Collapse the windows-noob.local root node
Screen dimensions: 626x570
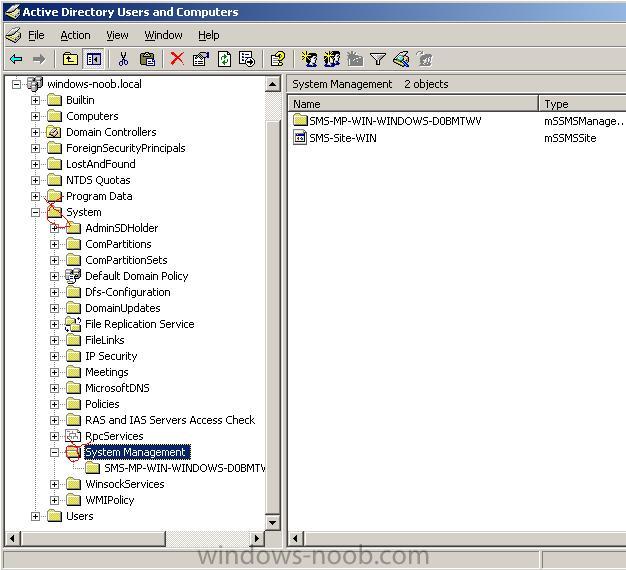coord(16,84)
